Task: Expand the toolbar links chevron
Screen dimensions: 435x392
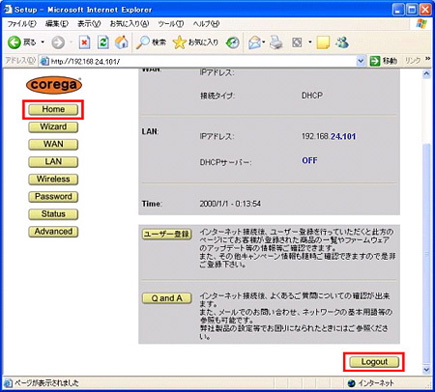Action: (428, 59)
